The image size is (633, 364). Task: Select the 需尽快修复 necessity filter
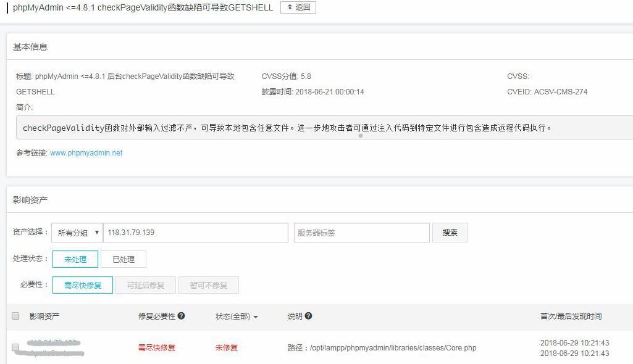coord(83,285)
